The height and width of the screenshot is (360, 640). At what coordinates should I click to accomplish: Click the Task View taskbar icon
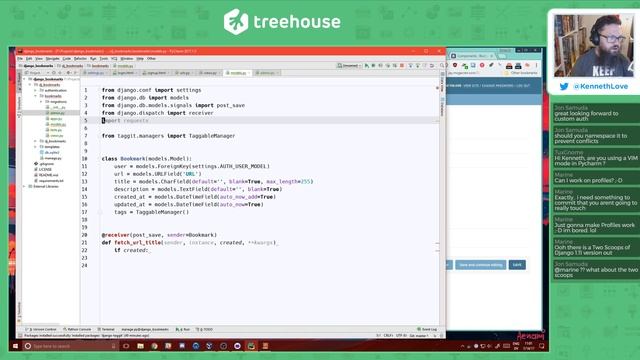point(126,346)
